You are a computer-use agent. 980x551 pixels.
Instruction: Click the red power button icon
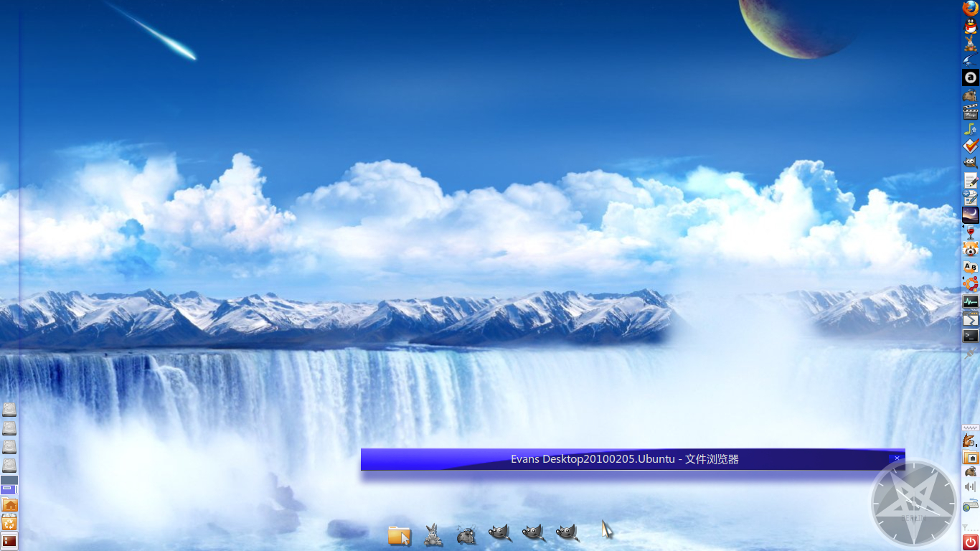click(971, 541)
